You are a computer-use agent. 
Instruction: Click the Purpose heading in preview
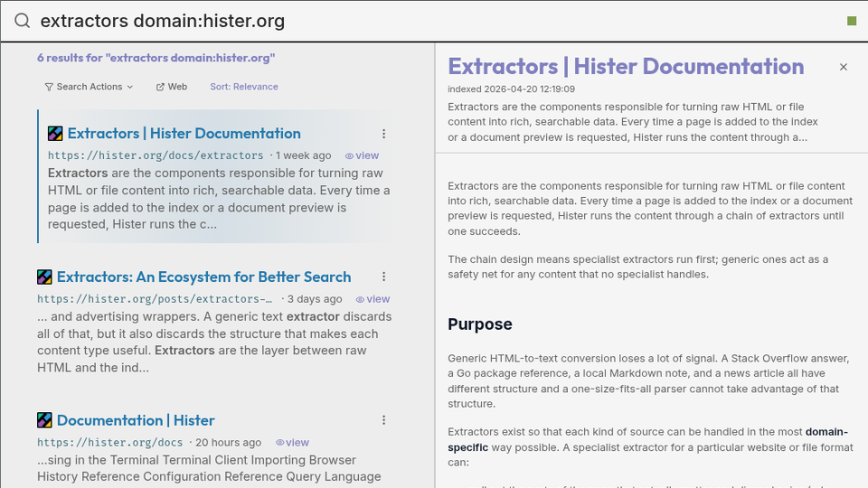coord(480,324)
